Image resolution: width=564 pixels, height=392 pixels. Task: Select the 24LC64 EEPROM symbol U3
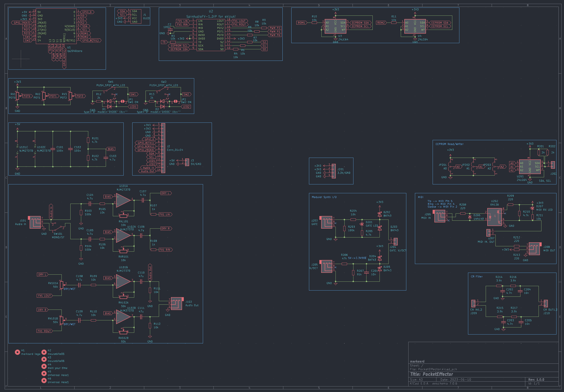tap(335, 27)
